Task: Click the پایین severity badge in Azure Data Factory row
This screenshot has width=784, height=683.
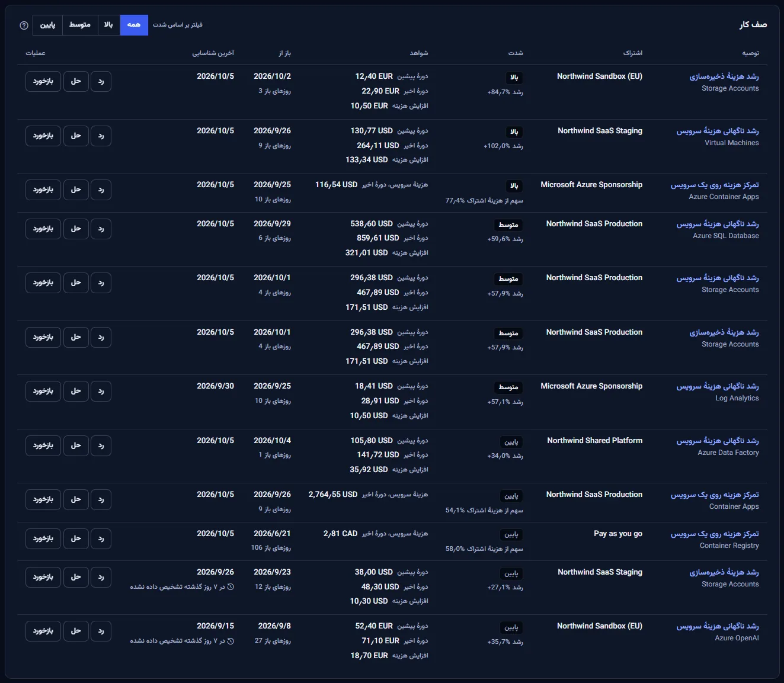Action: pyautogui.click(x=511, y=442)
